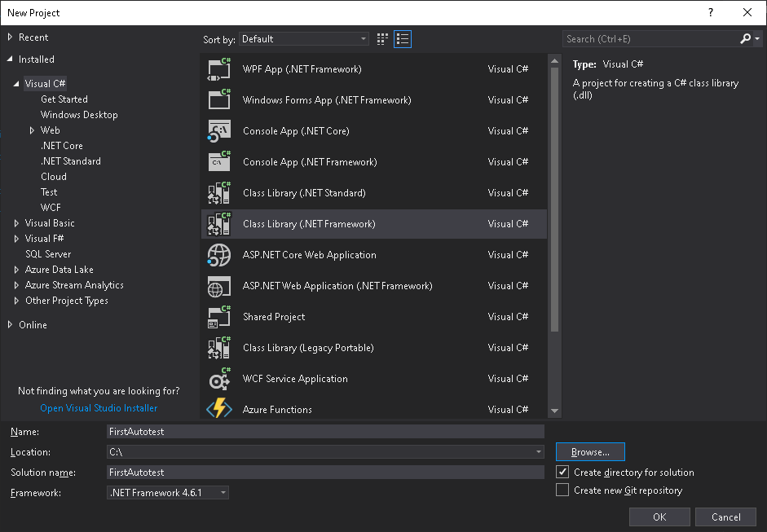
Task: Click the Console App (.NET Core) icon
Action: click(x=219, y=131)
